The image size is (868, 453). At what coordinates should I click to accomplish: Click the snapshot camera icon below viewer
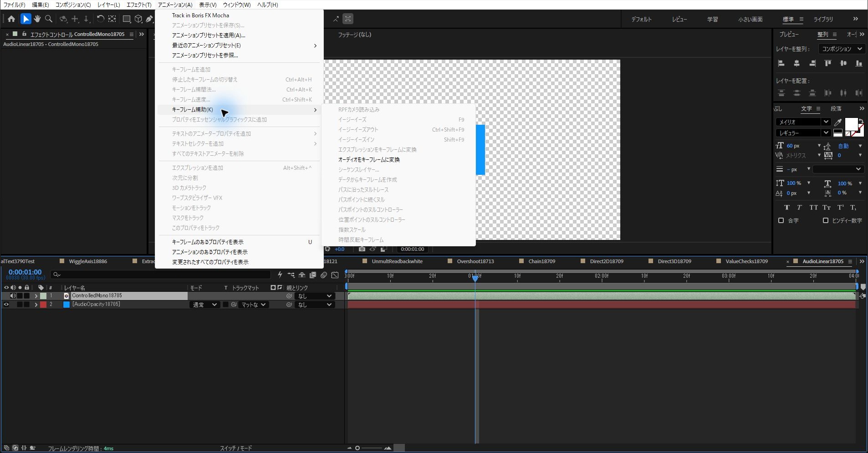362,249
